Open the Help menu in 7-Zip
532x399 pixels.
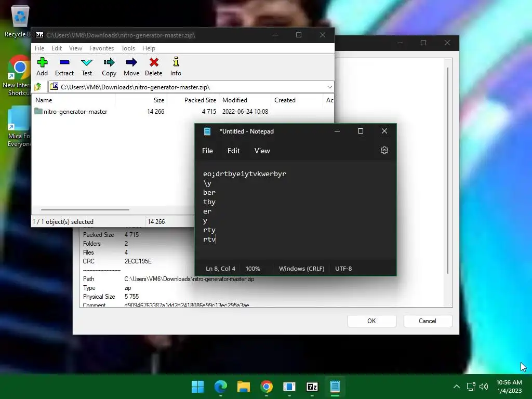[149, 48]
